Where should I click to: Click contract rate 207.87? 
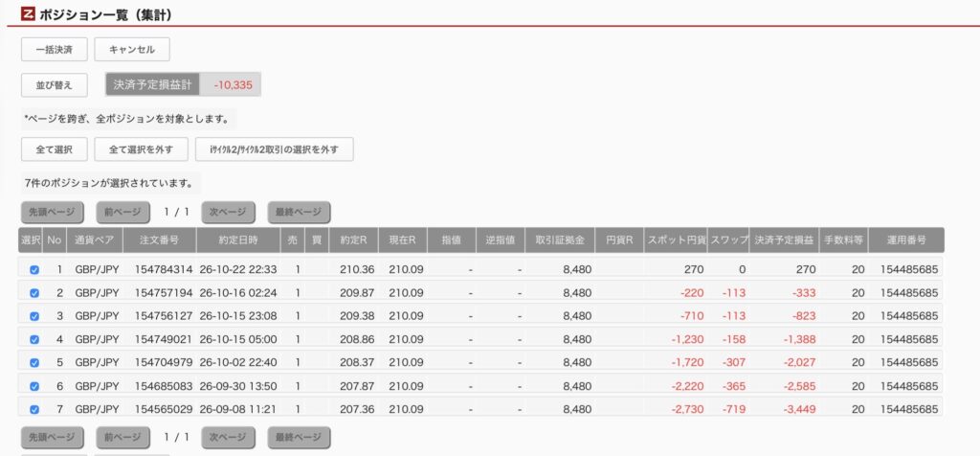coord(357,386)
